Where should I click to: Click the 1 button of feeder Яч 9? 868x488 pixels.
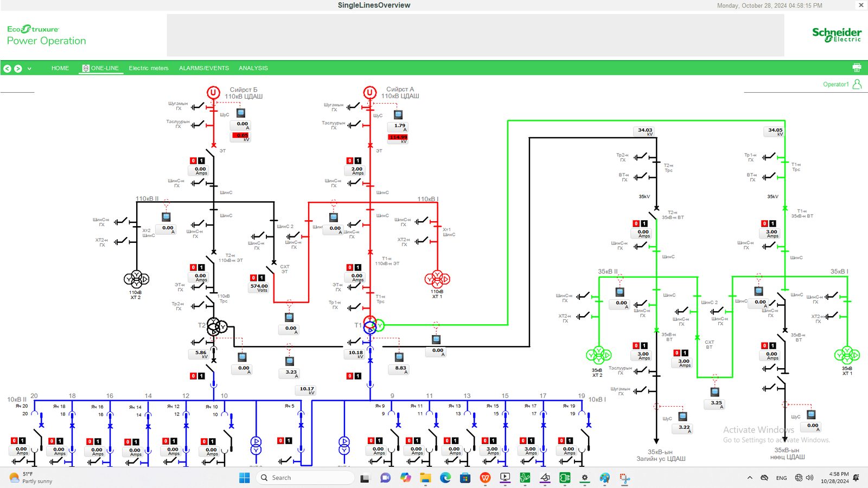click(x=379, y=441)
